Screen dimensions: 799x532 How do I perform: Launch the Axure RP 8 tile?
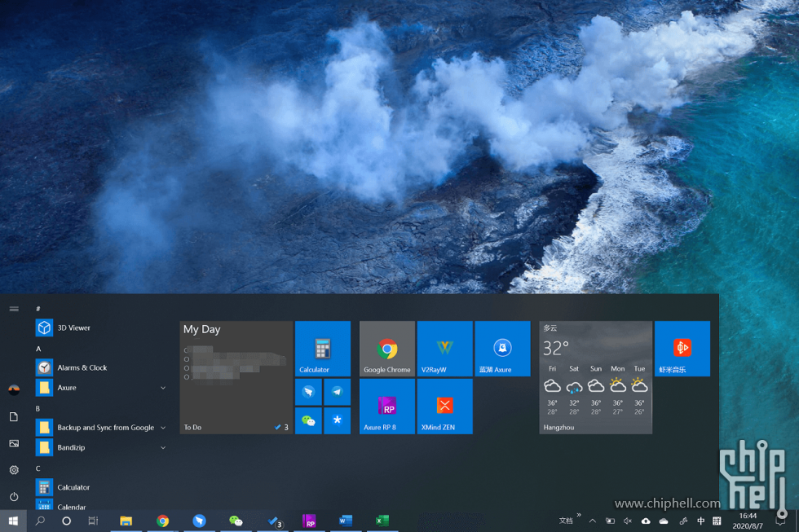tap(387, 407)
